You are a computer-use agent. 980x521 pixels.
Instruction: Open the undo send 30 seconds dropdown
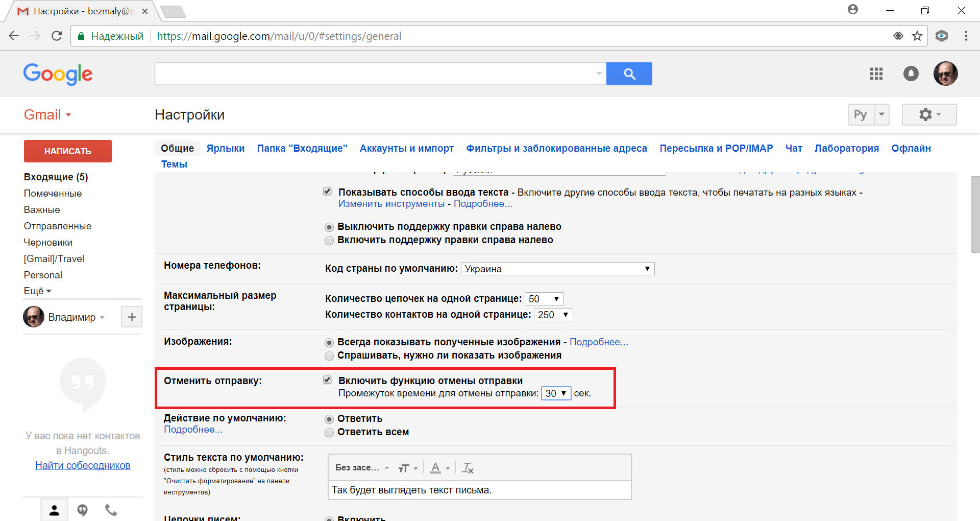556,393
